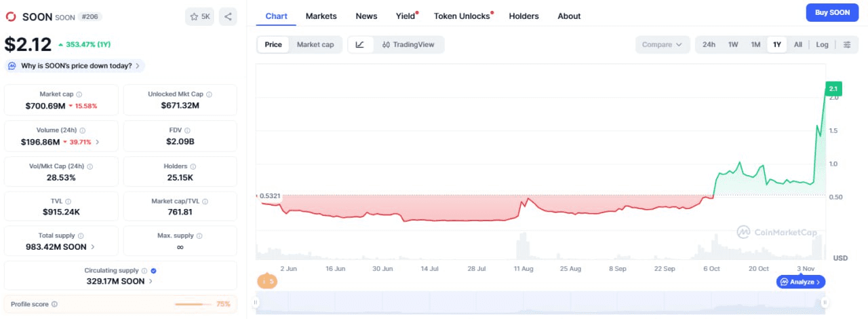The height and width of the screenshot is (319, 868).
Task: Switch to TradingView chart mode
Action: coord(407,45)
